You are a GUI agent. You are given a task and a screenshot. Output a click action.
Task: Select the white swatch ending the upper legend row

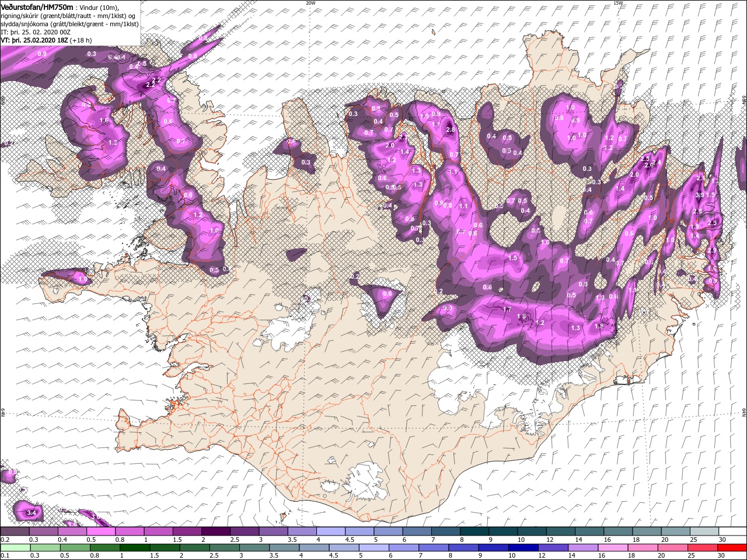point(732,531)
